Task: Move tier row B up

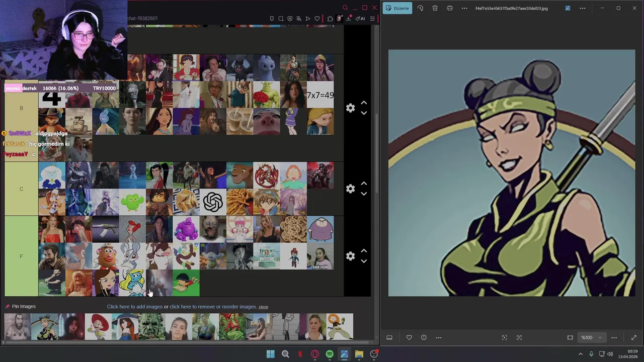Action: [x=364, y=103]
